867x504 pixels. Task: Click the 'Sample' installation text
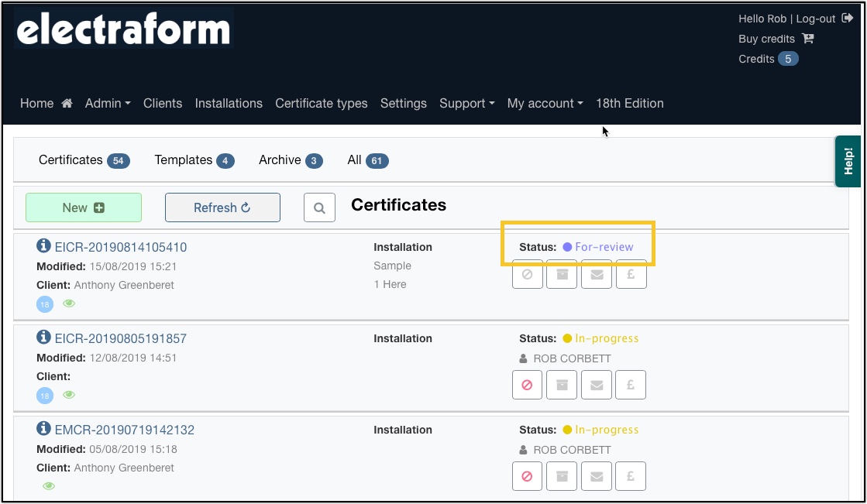click(392, 266)
